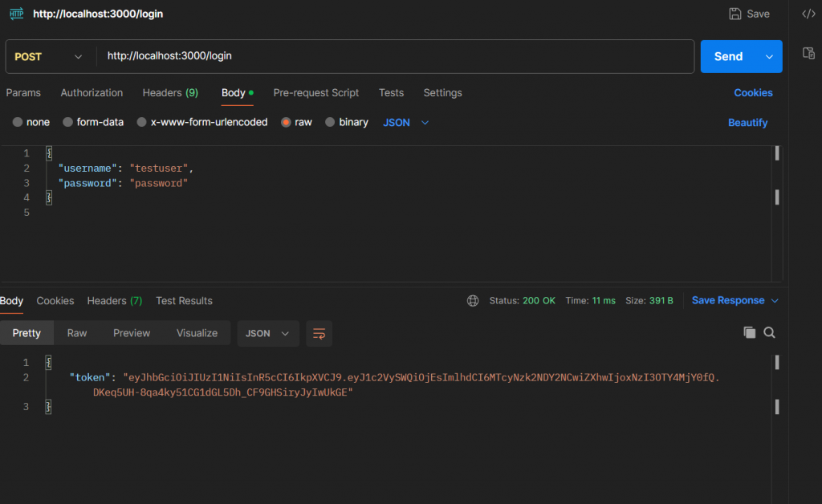This screenshot has height=504, width=822.
Task: Open the right sidebar panel icon below code
Action: pyautogui.click(x=809, y=53)
